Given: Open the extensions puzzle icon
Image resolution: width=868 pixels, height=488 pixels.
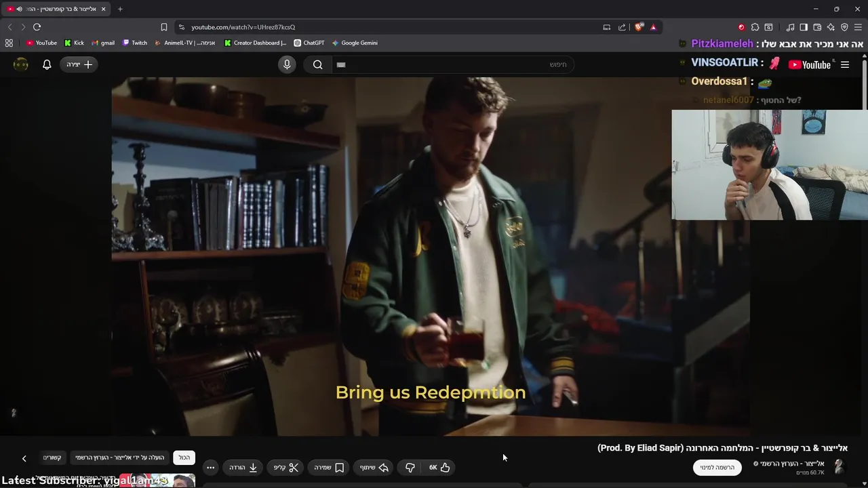Looking at the screenshot, I should 755,27.
